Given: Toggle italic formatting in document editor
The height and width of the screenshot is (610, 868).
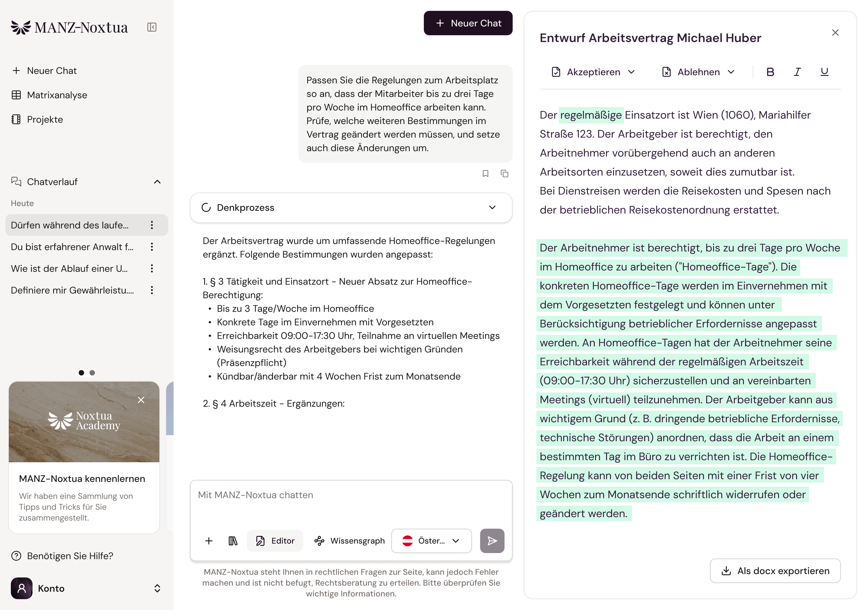Looking at the screenshot, I should click(x=797, y=72).
